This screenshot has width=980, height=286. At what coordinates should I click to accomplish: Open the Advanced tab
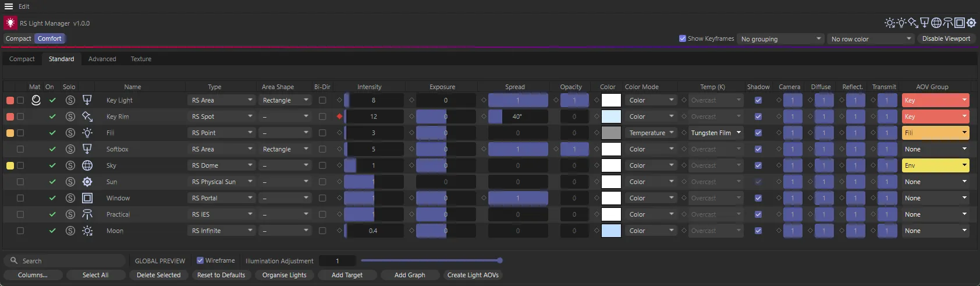[102, 59]
